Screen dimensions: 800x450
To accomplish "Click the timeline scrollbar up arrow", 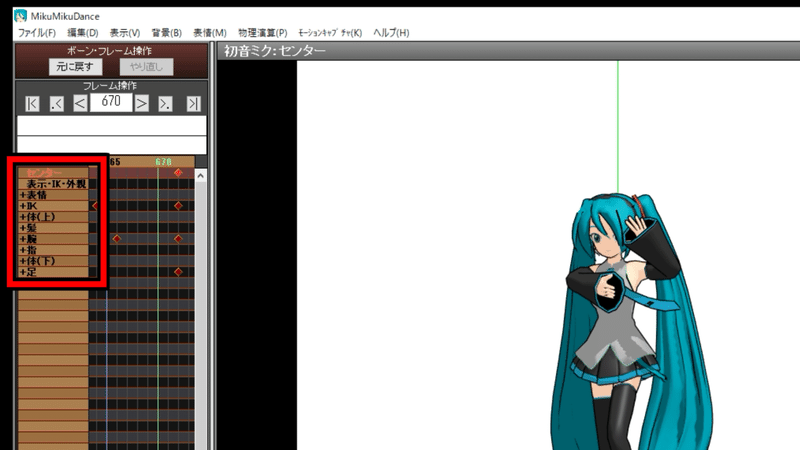I will pyautogui.click(x=201, y=176).
